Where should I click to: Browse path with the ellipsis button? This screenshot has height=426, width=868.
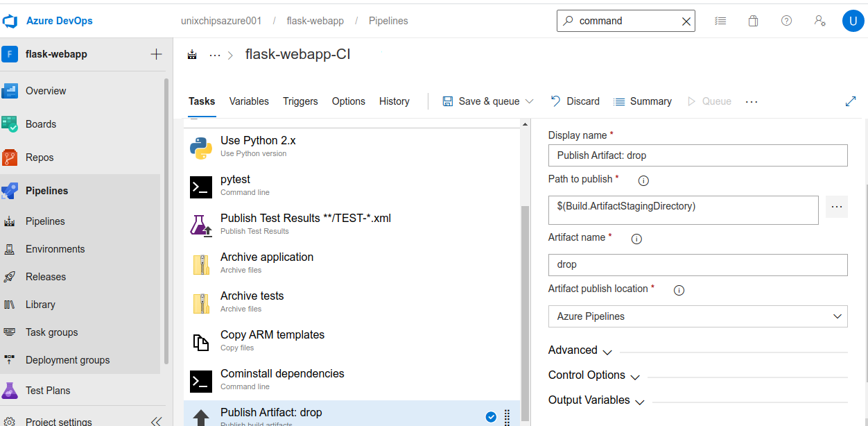836,207
